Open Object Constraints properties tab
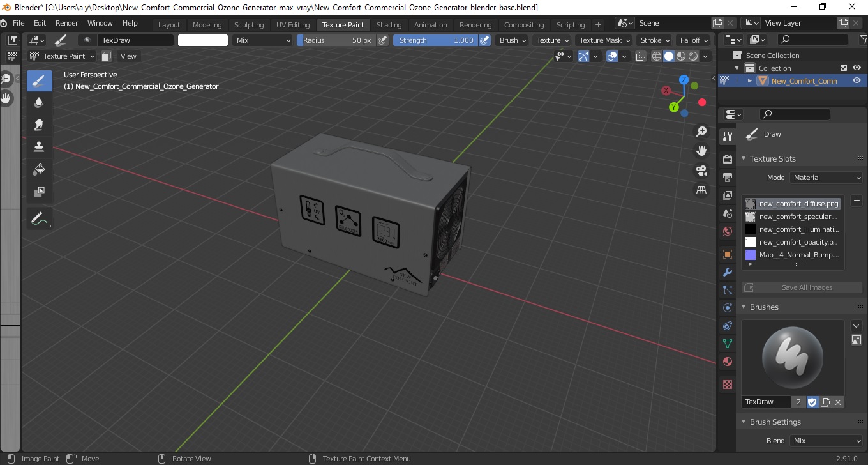Screen dimensions: 868x465 727,326
